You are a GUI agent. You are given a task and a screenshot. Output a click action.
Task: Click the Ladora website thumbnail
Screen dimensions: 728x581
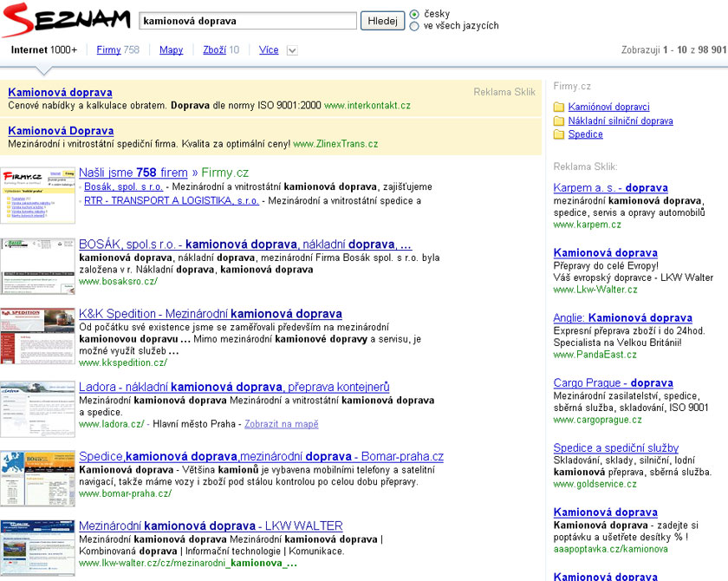[37, 409]
